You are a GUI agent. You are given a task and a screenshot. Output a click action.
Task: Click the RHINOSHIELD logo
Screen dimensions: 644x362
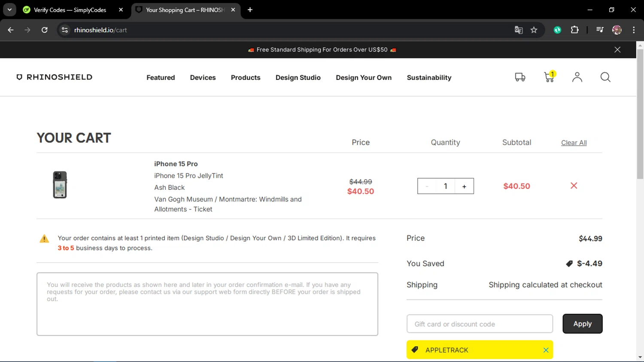pos(55,77)
